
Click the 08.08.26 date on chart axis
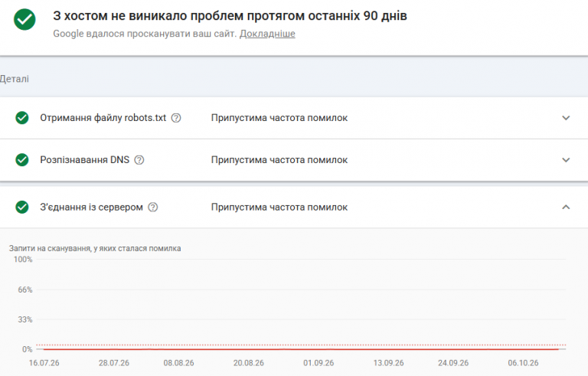[x=178, y=363]
